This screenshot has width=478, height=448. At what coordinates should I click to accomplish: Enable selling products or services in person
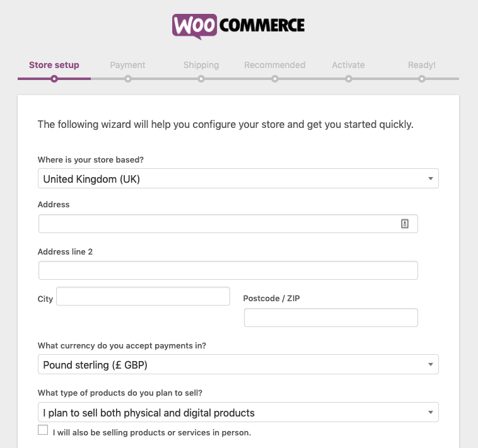point(43,430)
